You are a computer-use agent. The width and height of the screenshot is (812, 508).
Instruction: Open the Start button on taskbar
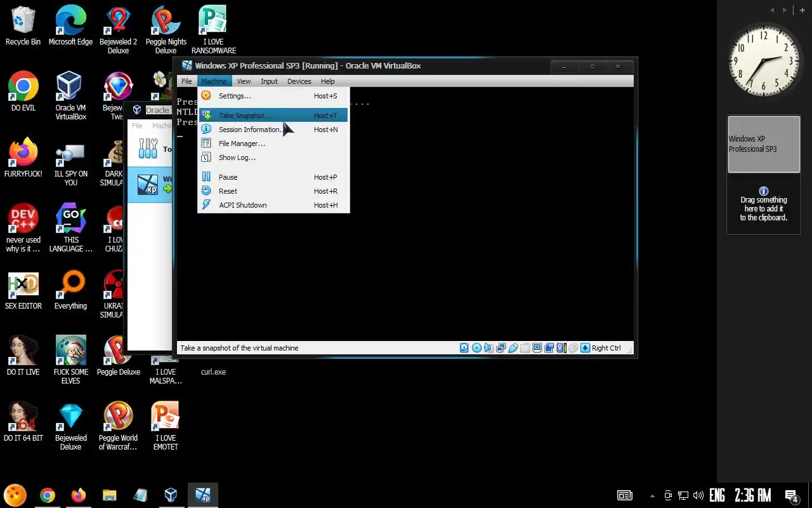tap(15, 495)
